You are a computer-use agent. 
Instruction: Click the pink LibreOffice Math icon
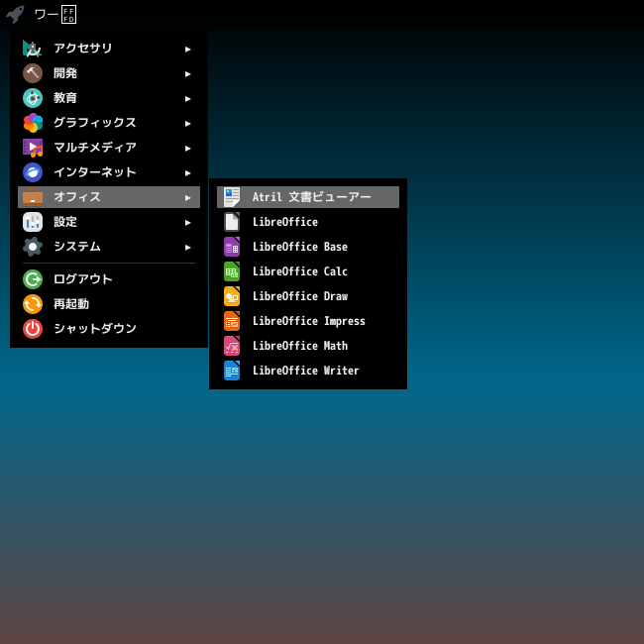[x=232, y=346]
